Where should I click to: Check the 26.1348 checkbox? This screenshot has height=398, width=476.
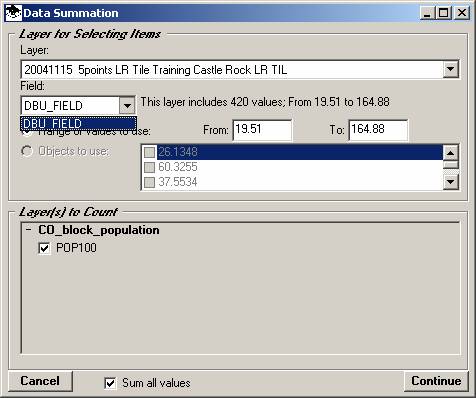[149, 152]
